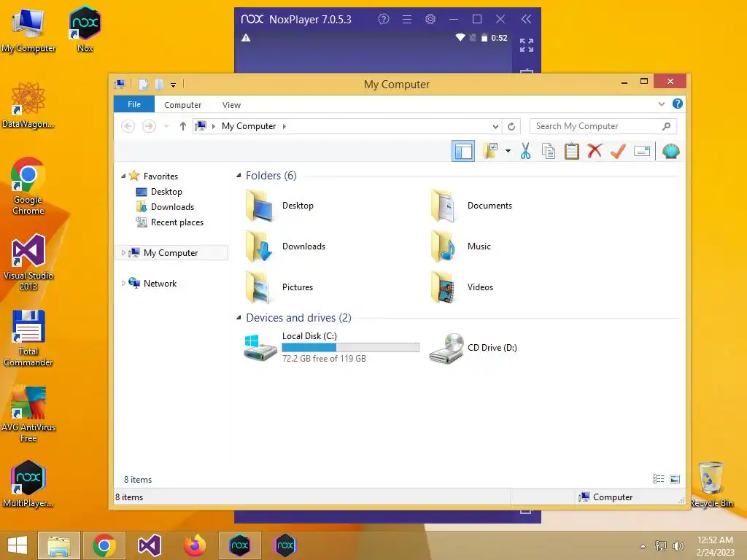Click the Local Disk usage bar

pyautogui.click(x=351, y=348)
